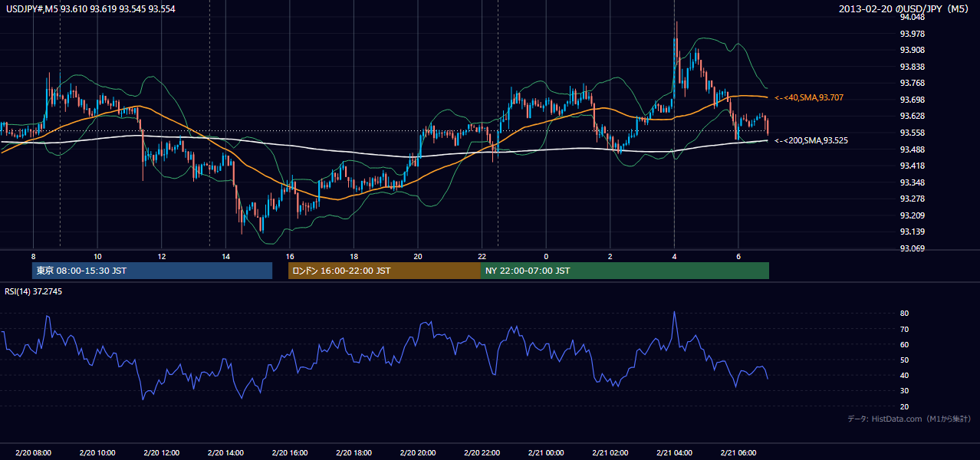Click the 2/21 02:00 time axis label

click(x=610, y=453)
